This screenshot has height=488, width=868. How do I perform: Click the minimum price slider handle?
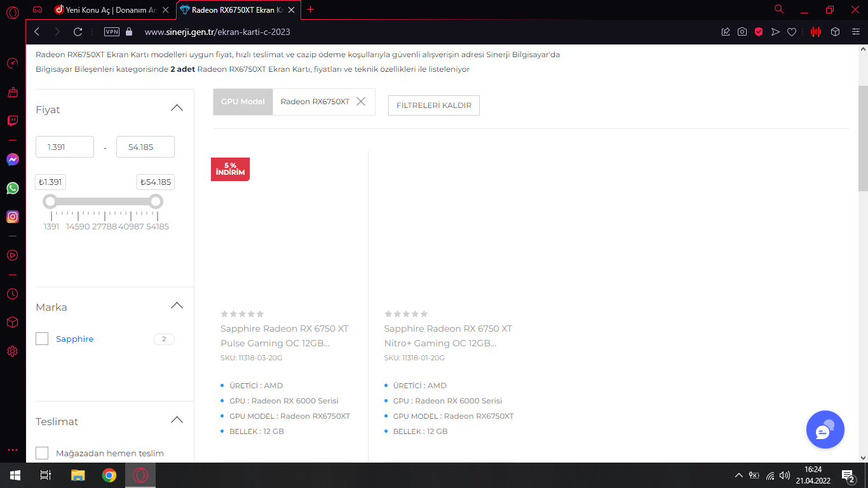click(50, 201)
